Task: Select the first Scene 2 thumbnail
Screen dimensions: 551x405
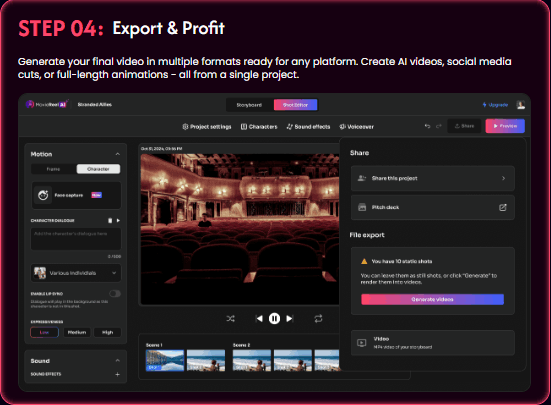Action: [252, 360]
